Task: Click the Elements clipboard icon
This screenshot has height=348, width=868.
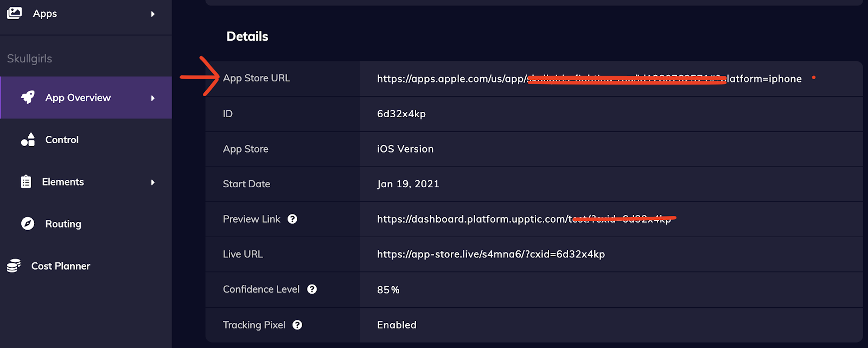Action: coord(26,182)
